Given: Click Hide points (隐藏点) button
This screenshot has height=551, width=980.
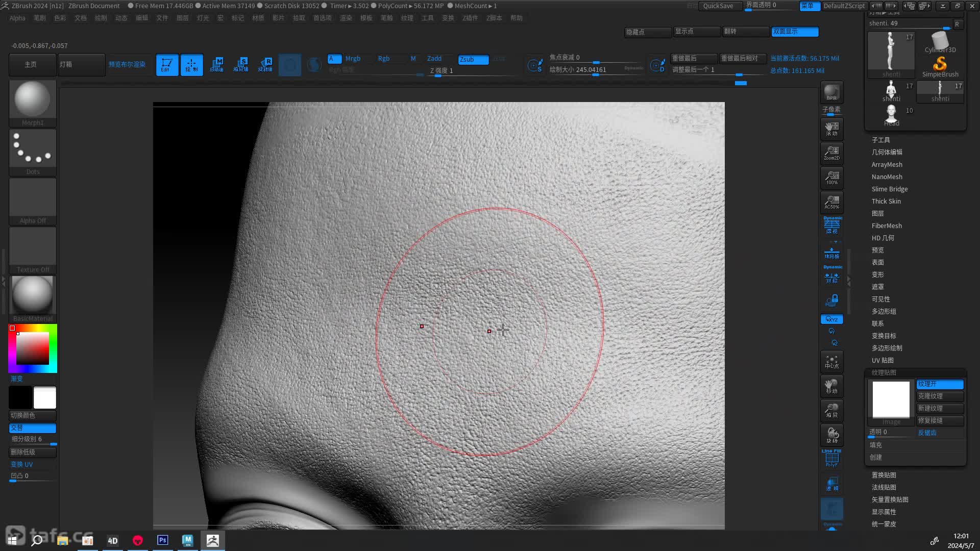Looking at the screenshot, I should [648, 32].
